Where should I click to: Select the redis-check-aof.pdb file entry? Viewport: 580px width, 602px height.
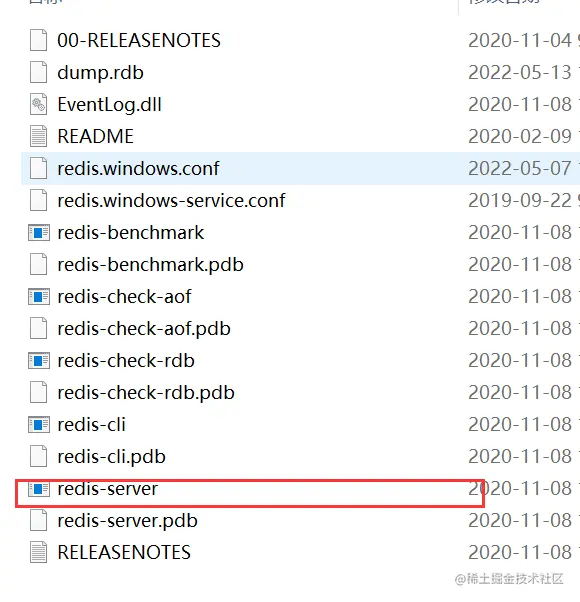(x=144, y=329)
